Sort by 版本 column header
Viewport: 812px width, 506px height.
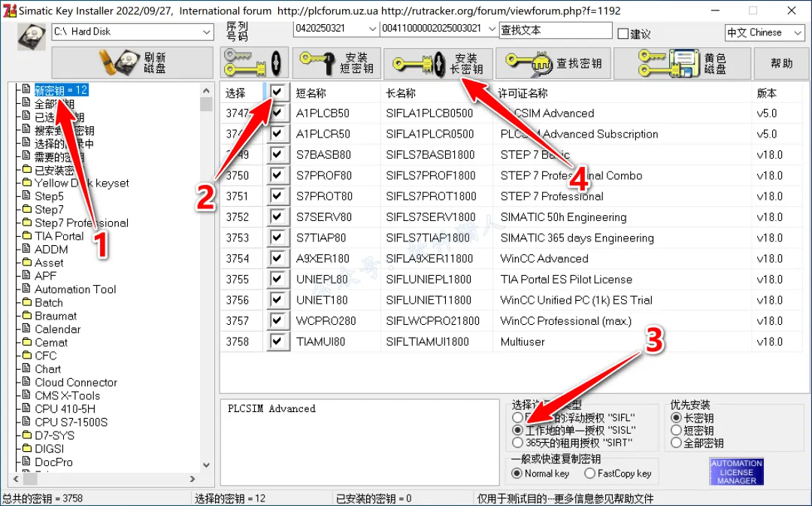click(x=766, y=93)
